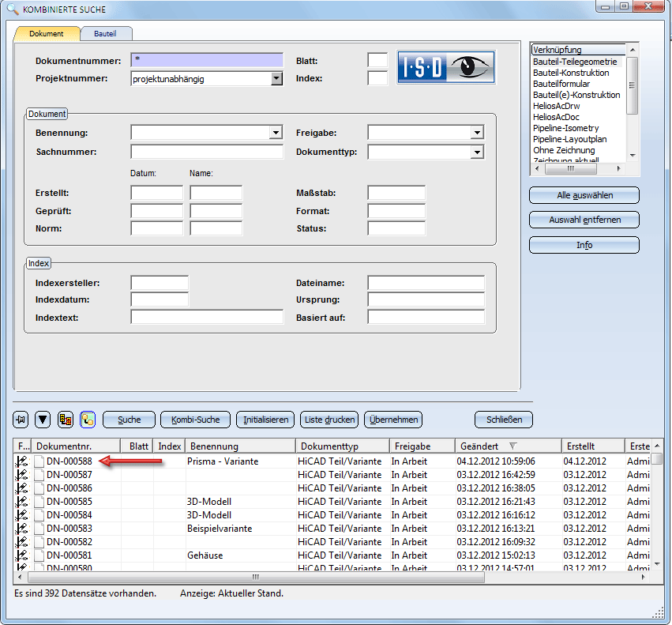
Task: Click the document icon of row DN-000588
Action: coord(38,461)
